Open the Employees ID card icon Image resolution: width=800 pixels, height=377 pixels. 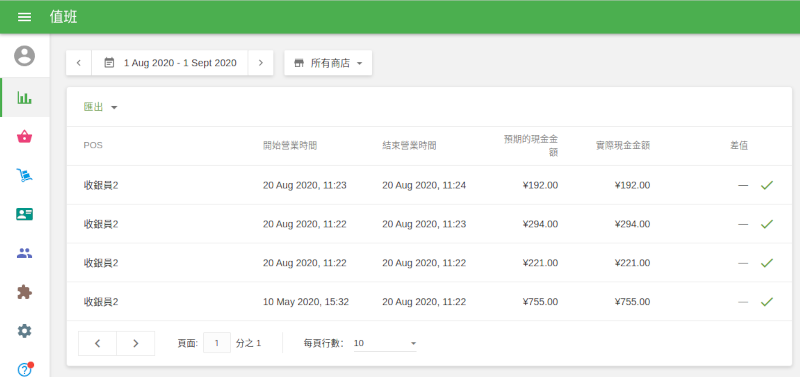point(24,214)
